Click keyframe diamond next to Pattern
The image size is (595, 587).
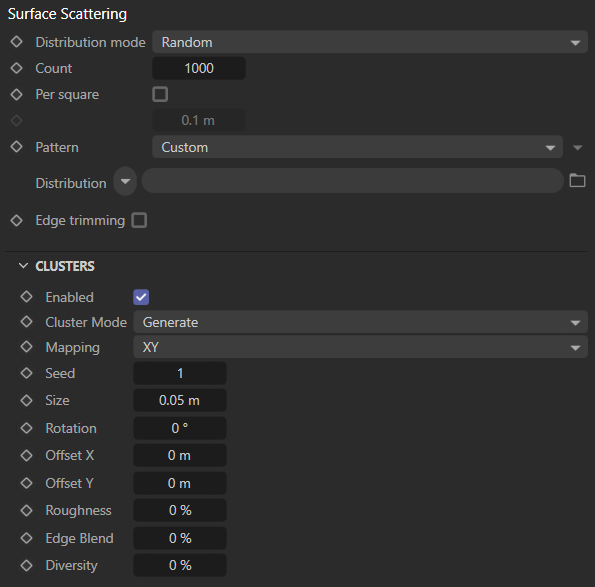tap(17, 146)
